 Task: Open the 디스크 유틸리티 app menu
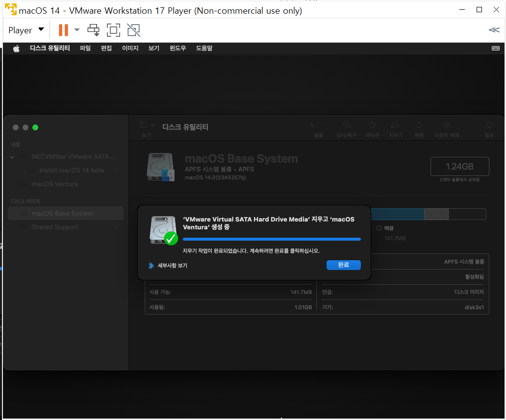pyautogui.click(x=50, y=48)
